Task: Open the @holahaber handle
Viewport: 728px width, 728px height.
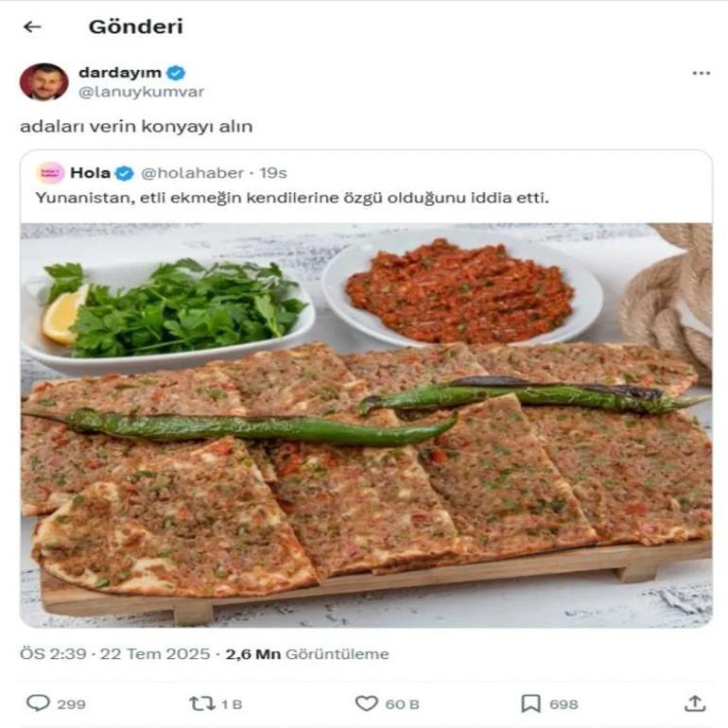Action: 192,173
